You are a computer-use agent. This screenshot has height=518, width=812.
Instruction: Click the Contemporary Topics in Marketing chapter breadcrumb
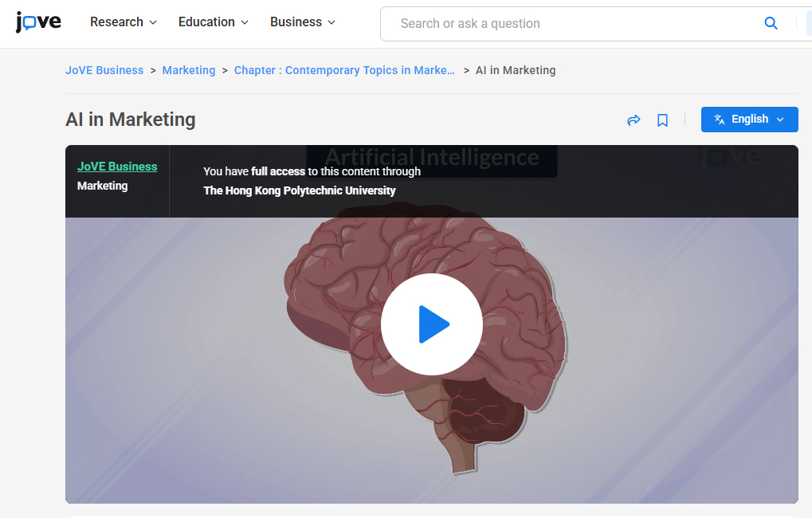point(344,70)
